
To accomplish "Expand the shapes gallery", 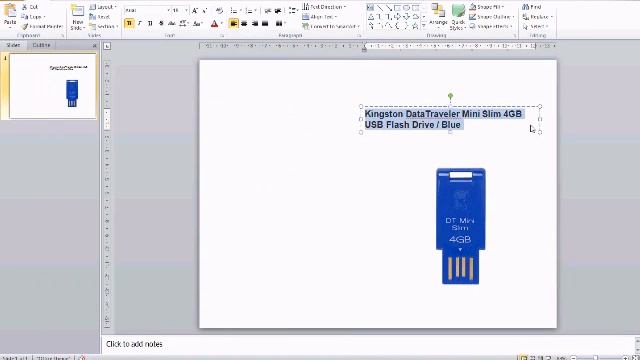I will 424,26.
